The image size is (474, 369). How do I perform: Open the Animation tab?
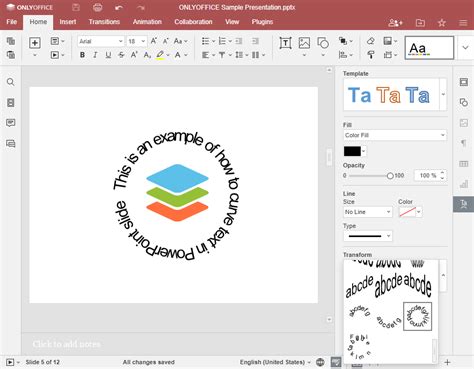[147, 22]
